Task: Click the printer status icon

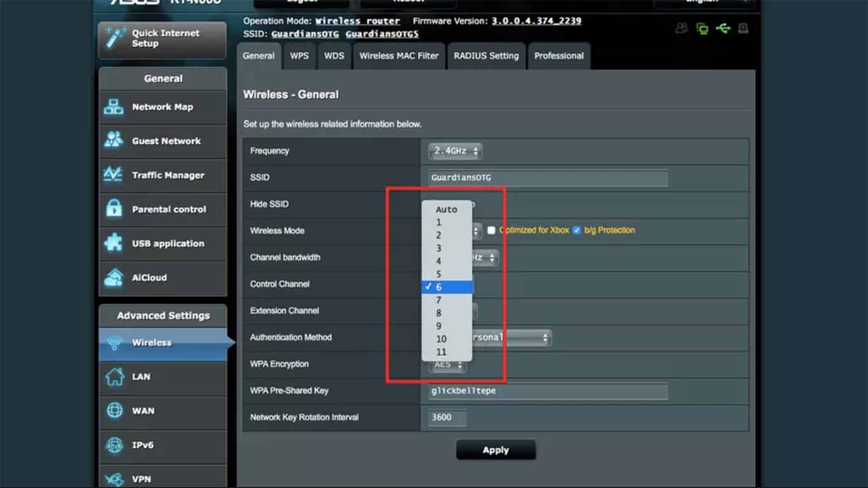Action: (743, 28)
